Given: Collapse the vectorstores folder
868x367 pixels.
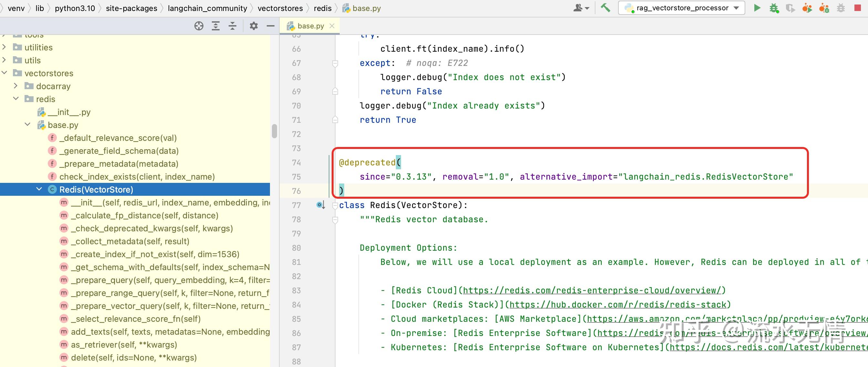Looking at the screenshot, I should pyautogui.click(x=5, y=73).
